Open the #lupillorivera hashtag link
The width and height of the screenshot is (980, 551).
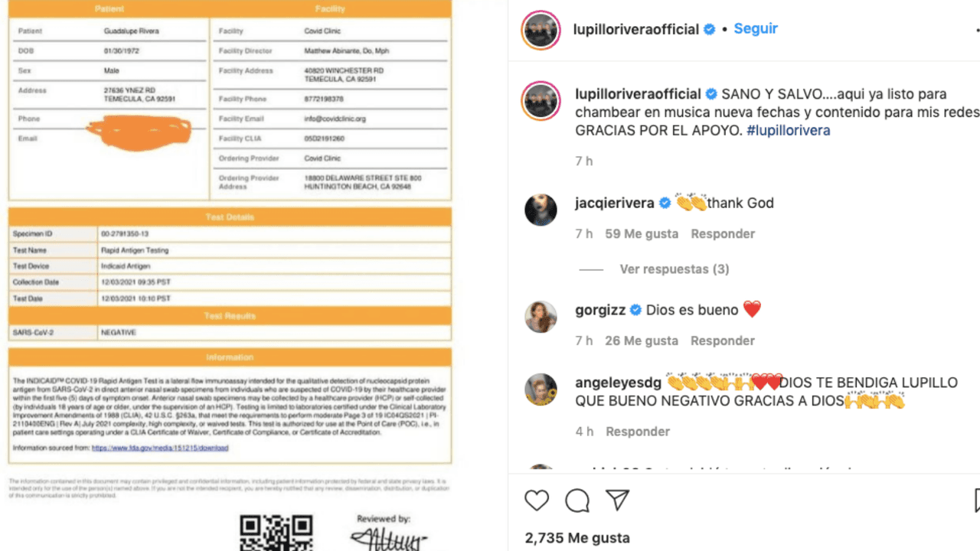point(789,130)
